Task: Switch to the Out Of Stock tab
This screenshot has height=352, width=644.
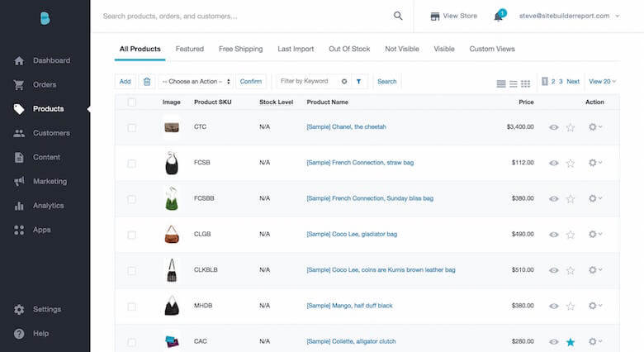Action: (349, 49)
